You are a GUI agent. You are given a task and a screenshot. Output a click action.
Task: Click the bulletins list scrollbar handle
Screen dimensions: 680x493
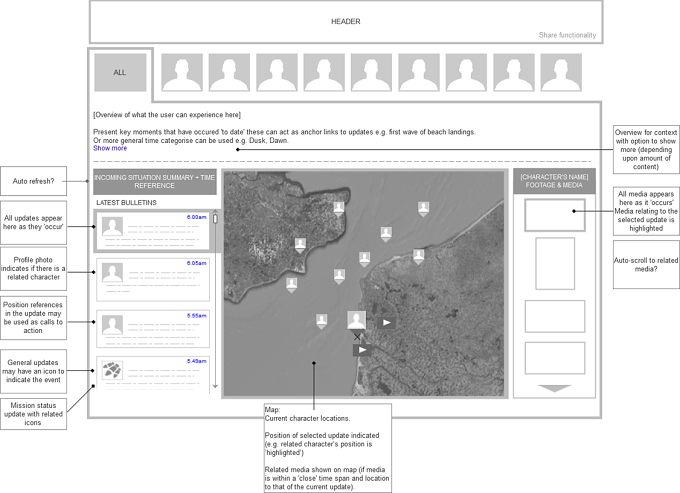[215, 218]
